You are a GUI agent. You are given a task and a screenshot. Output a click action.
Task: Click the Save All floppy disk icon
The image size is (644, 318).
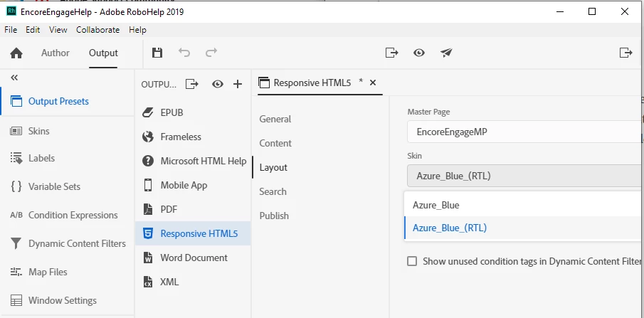[x=157, y=53]
